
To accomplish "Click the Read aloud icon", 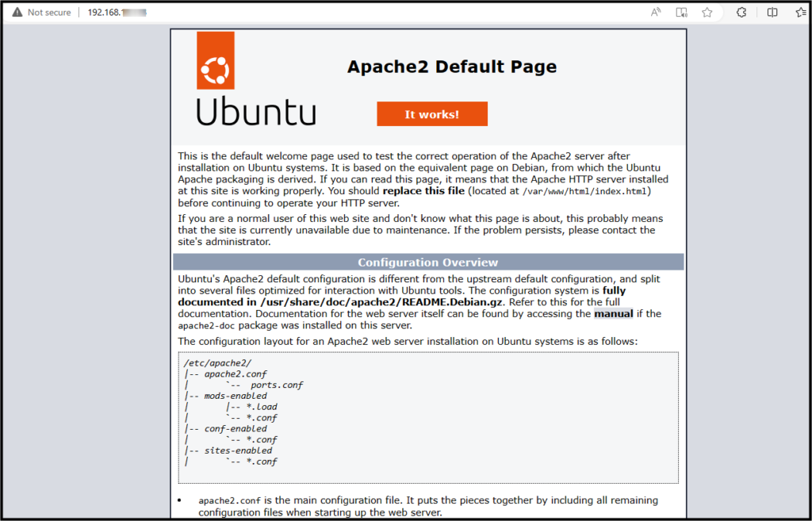I will (x=657, y=12).
